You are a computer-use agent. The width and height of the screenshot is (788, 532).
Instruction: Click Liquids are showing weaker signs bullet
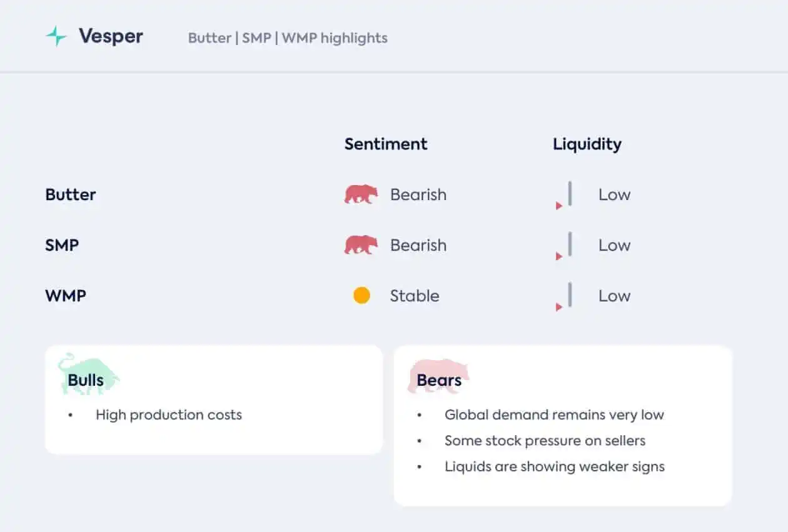555,466
